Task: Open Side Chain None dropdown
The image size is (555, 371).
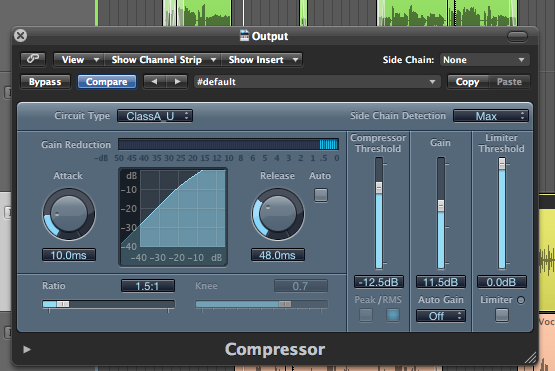Action: 484,59
